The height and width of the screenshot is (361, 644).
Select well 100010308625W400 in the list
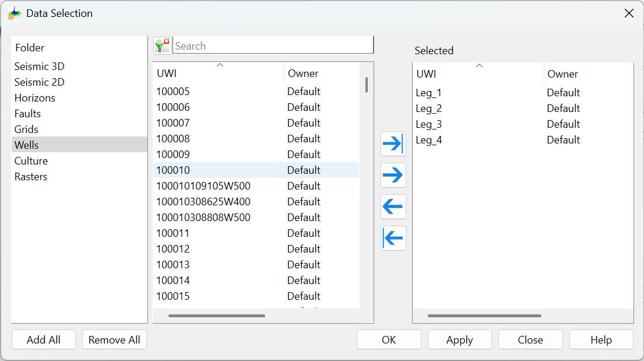click(x=203, y=202)
